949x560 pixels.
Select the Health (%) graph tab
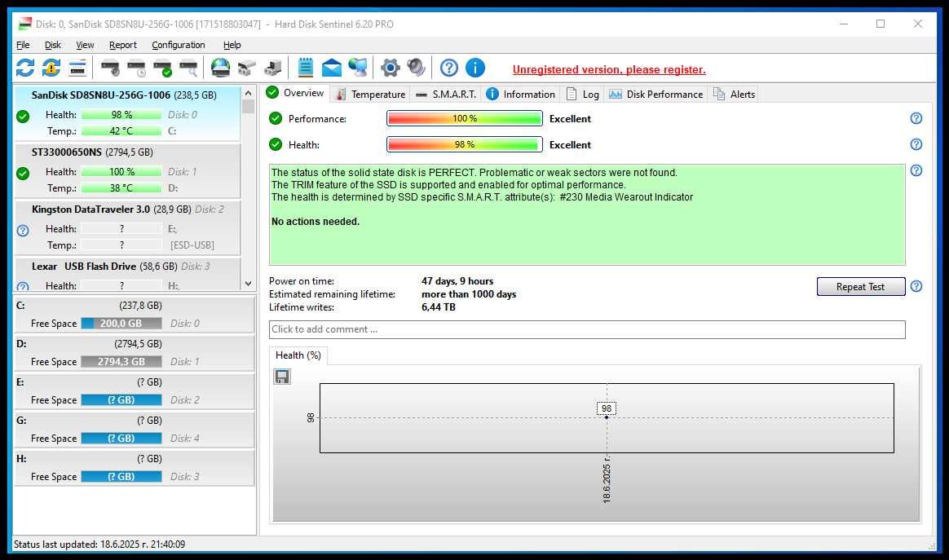pyautogui.click(x=298, y=355)
